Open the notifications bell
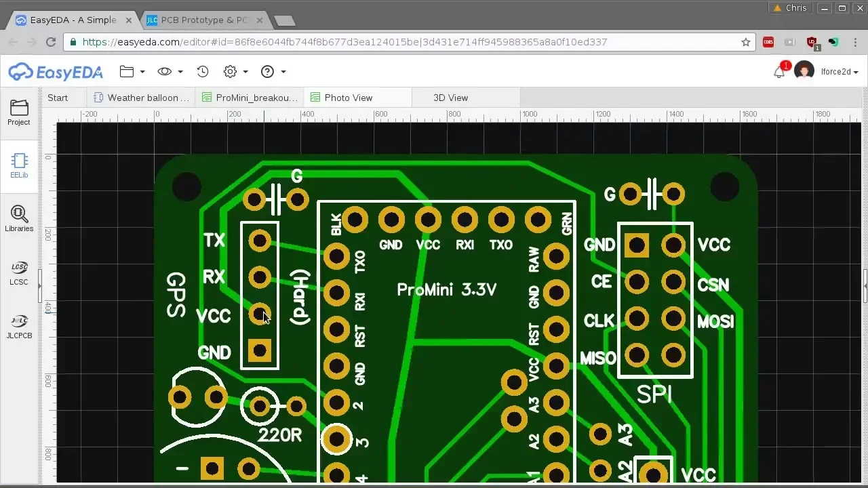This screenshot has width=868, height=488. (779, 72)
